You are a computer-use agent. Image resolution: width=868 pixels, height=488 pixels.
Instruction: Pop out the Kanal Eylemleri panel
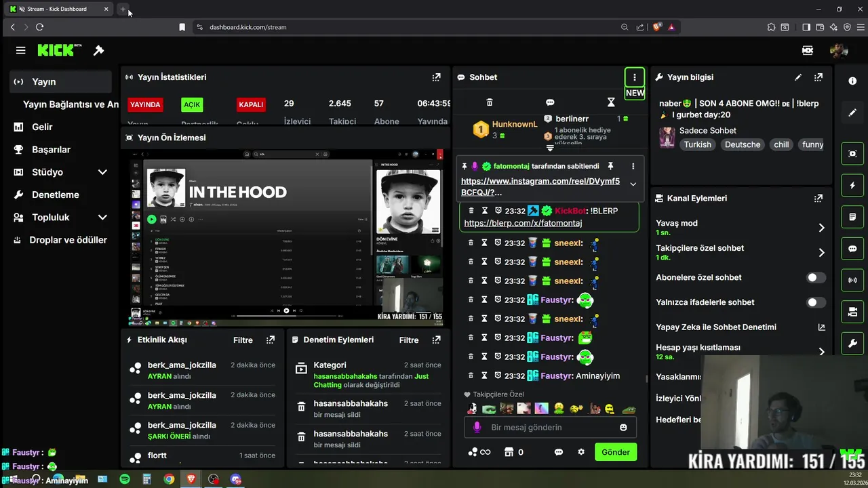(818, 199)
